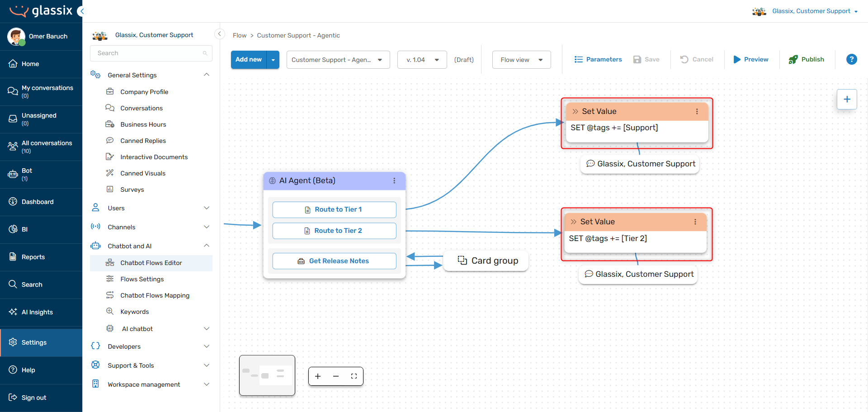Open the Dashboard
Image resolution: width=868 pixels, height=412 pixels.
(41, 202)
